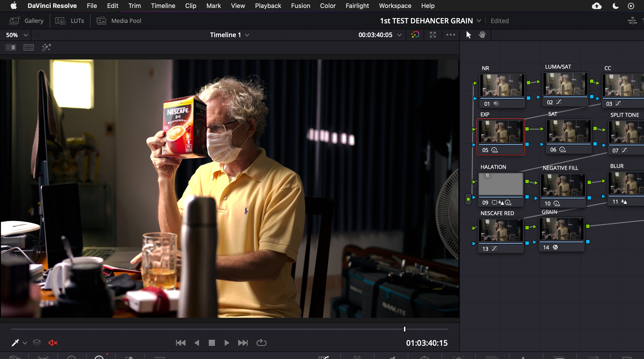Screen dimensions: 644x359
Task: Open the Gallery panel
Action: point(26,21)
